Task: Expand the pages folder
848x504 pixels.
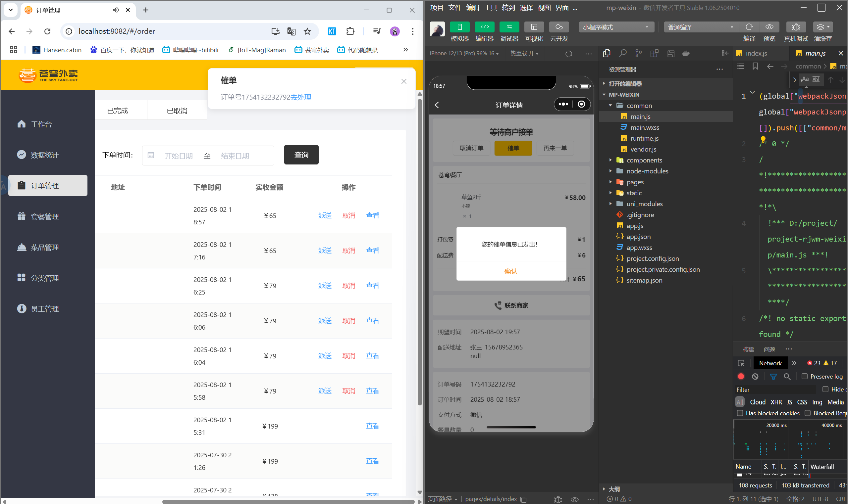Action: pos(635,182)
